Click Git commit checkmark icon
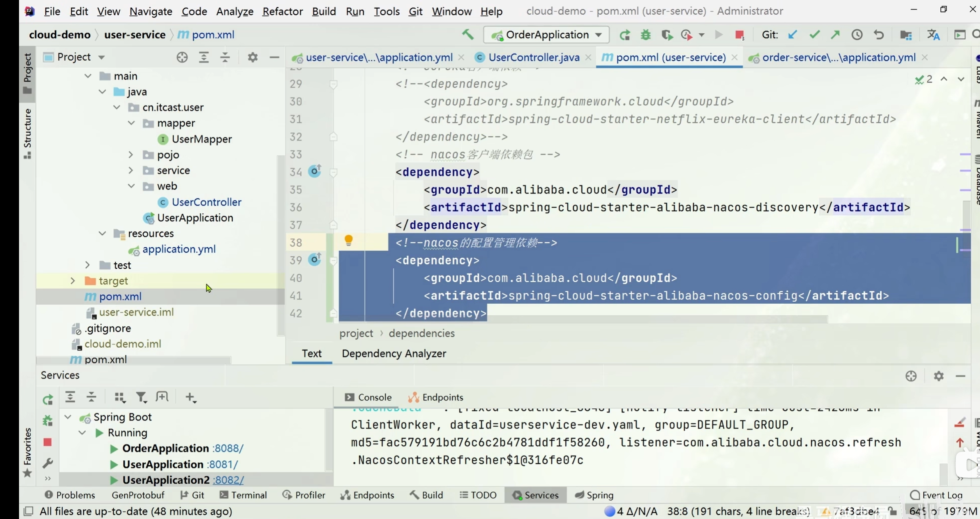This screenshot has height=519, width=980. (x=814, y=35)
